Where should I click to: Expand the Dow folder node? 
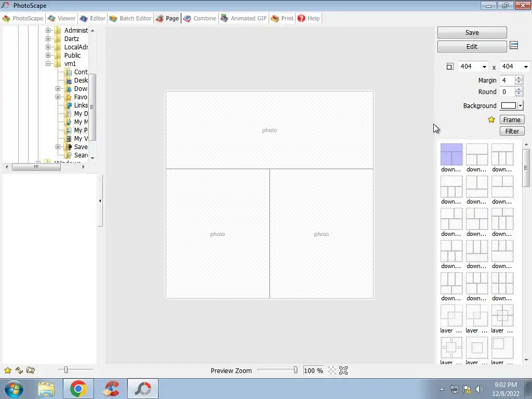[58, 88]
